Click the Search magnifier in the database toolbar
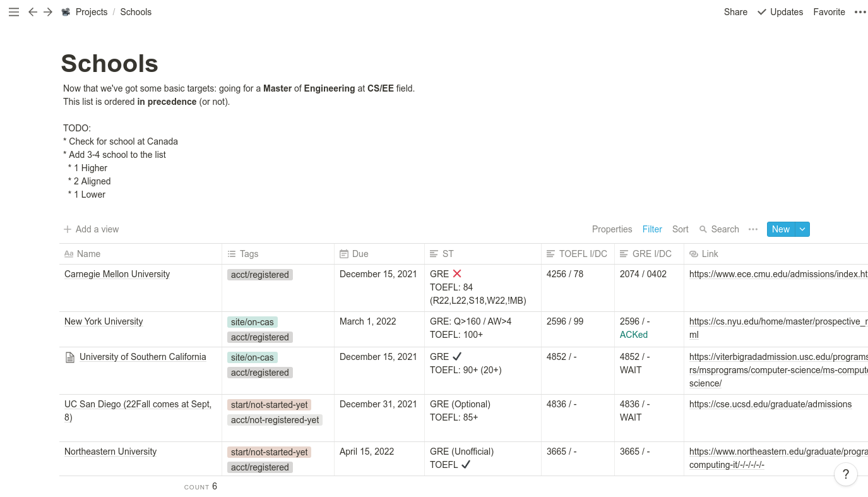This screenshot has height=497, width=868. 703,229
